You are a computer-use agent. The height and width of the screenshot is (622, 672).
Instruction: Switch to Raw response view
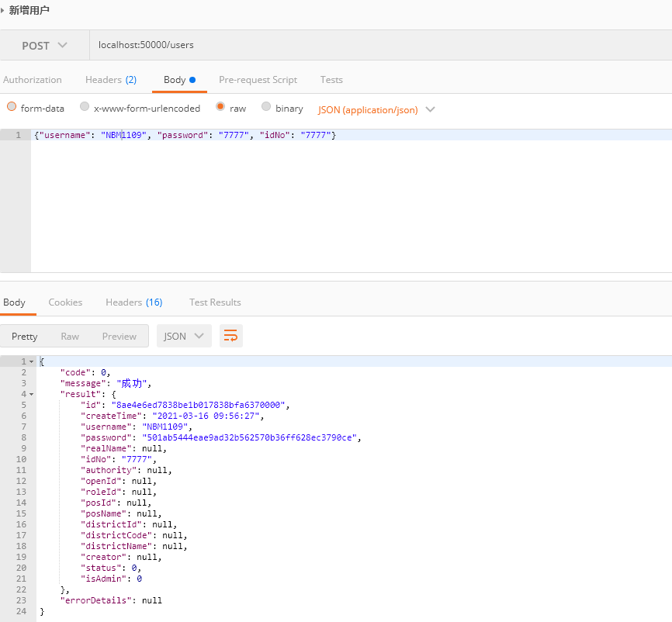pos(70,337)
